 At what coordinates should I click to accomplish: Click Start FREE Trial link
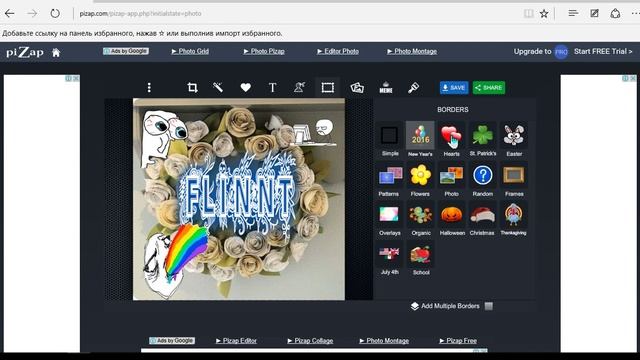pyautogui.click(x=603, y=51)
